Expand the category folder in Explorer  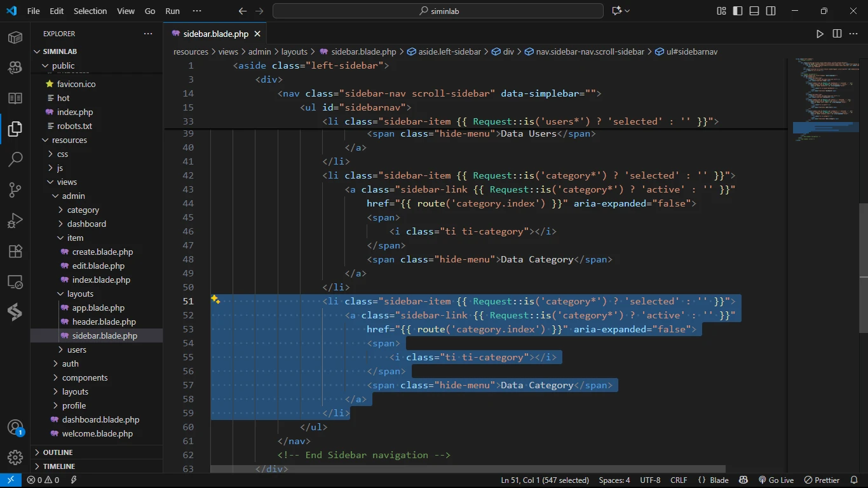tap(83, 210)
